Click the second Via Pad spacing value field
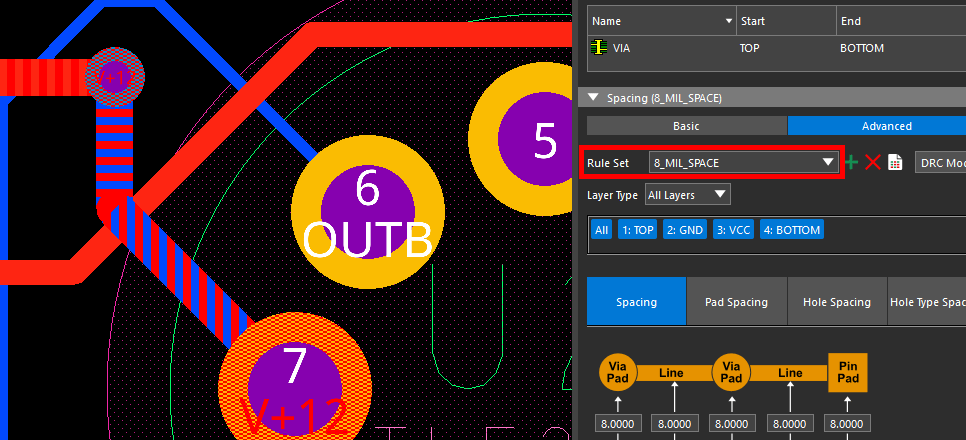This screenshot has width=966, height=440. 732,424
